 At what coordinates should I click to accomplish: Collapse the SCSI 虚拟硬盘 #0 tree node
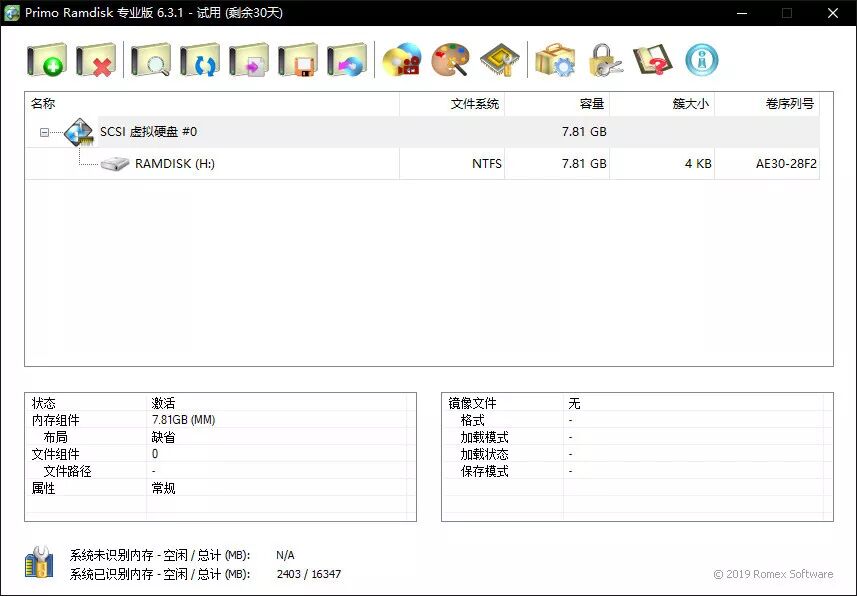(44, 132)
